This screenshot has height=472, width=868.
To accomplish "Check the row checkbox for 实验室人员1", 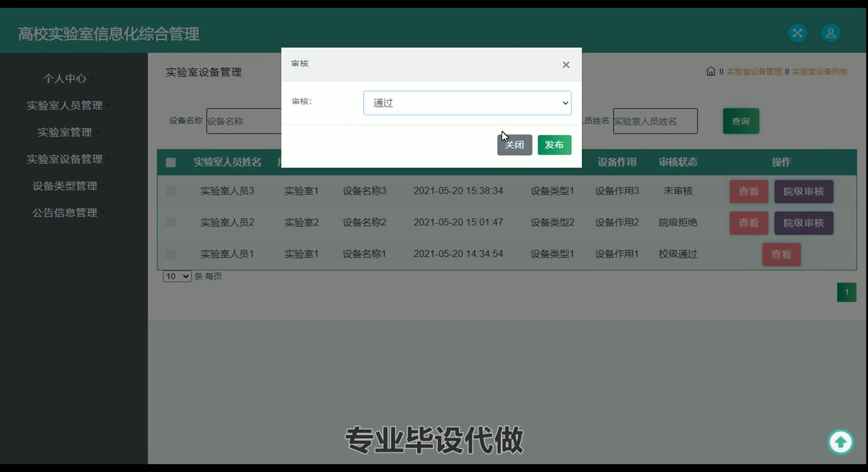I will [171, 254].
